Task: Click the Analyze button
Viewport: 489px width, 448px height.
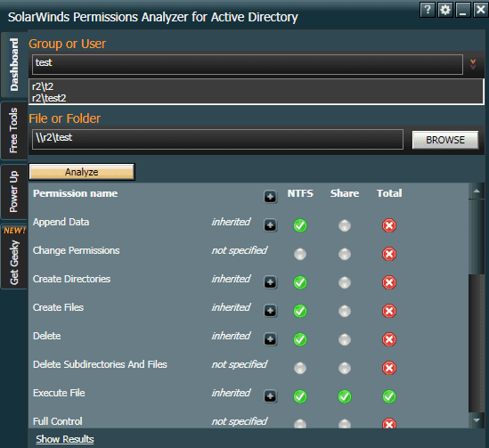Action: (x=82, y=172)
